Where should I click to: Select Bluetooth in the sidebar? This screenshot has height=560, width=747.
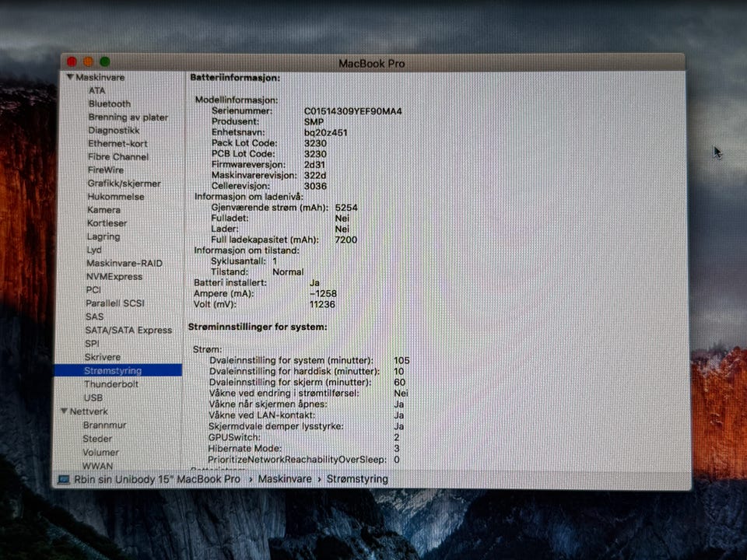click(x=110, y=103)
